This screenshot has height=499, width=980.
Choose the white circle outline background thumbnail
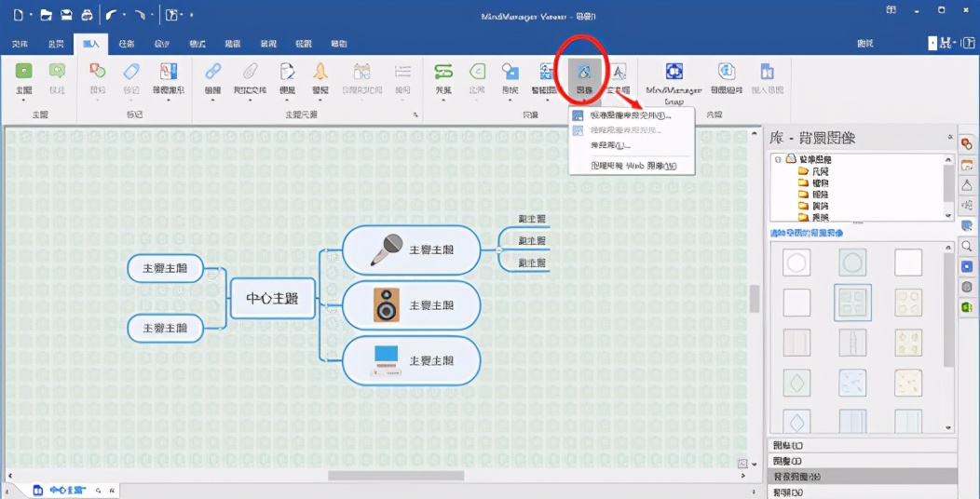pos(796,263)
